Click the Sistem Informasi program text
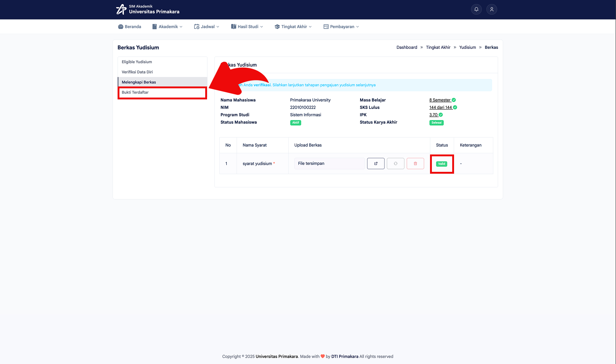The height and width of the screenshot is (364, 616). tap(305, 115)
